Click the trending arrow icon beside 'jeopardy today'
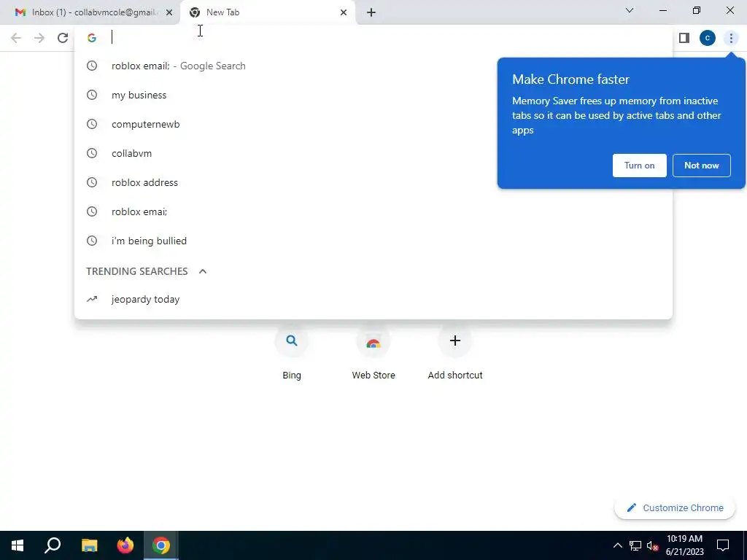Screen dimensions: 747x560 (x=92, y=299)
